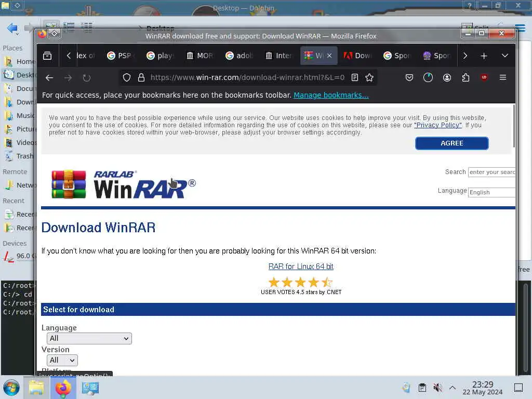Open clipboard tray icon

click(422, 388)
